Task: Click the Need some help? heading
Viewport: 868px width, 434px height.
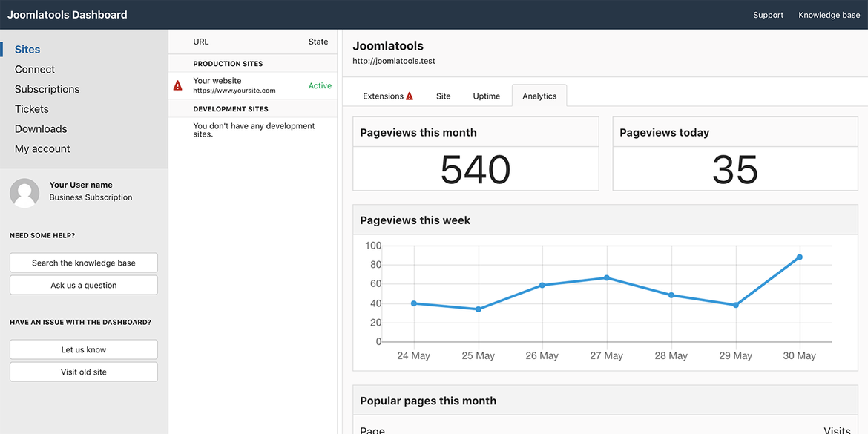Action: 42,235
